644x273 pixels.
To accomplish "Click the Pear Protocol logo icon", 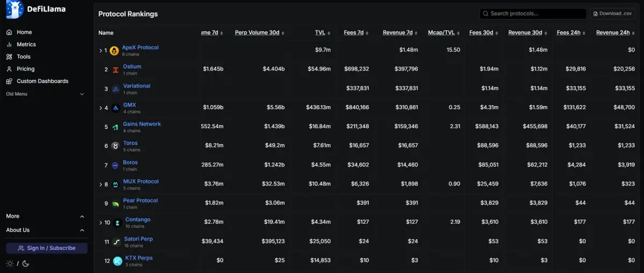I will (115, 204).
